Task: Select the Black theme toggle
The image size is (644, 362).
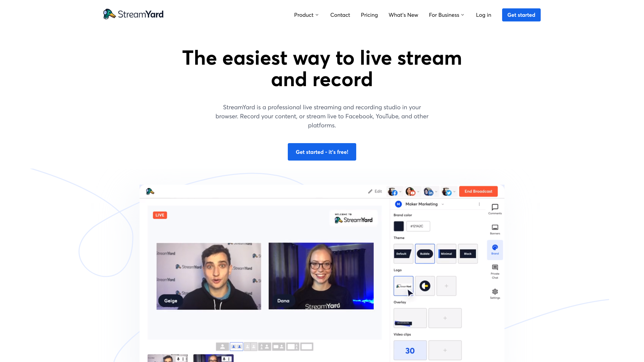Action: (x=468, y=253)
